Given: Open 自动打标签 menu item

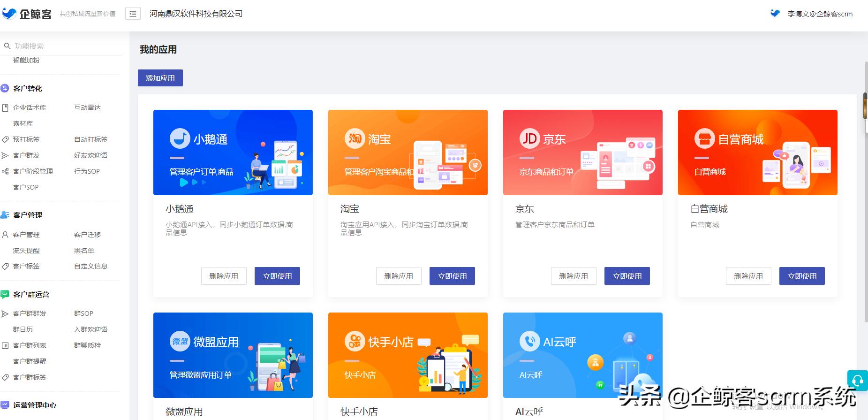Looking at the screenshot, I should 91,139.
